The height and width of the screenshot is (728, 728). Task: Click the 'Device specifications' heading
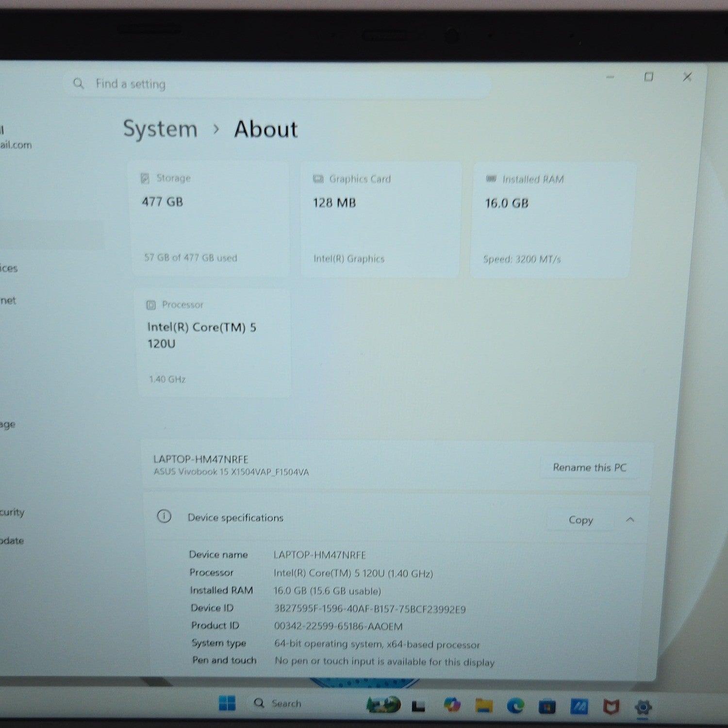[235, 518]
